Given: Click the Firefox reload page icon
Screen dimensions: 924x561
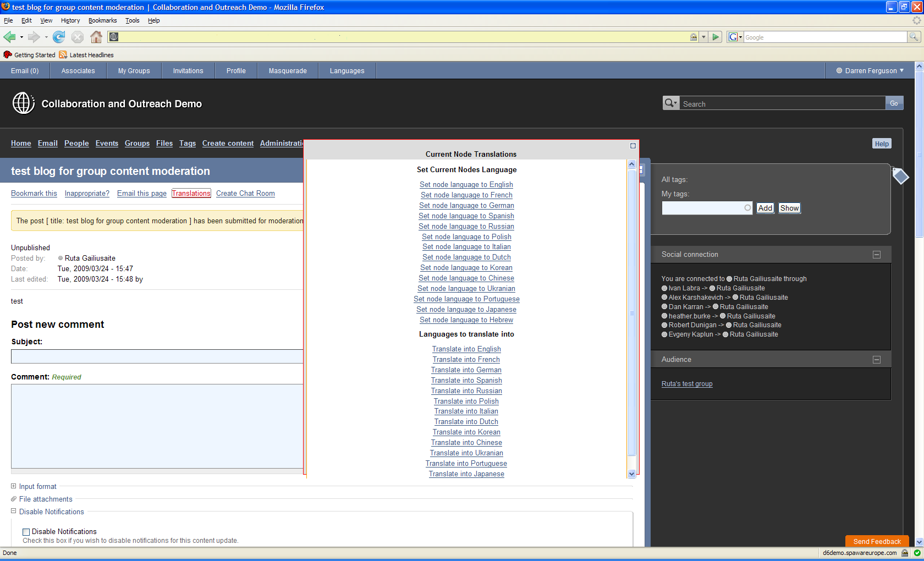Looking at the screenshot, I should pyautogui.click(x=59, y=37).
